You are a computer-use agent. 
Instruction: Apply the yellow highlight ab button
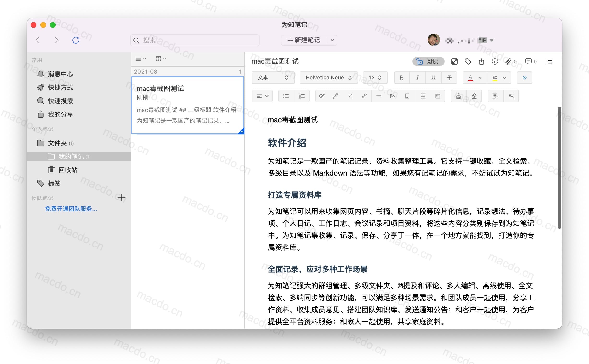[x=495, y=78]
